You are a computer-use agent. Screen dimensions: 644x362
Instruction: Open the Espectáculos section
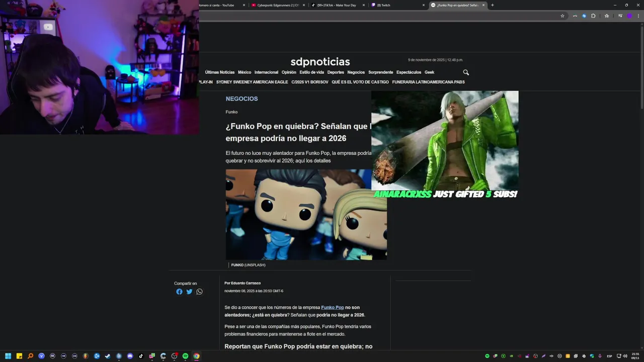click(409, 72)
